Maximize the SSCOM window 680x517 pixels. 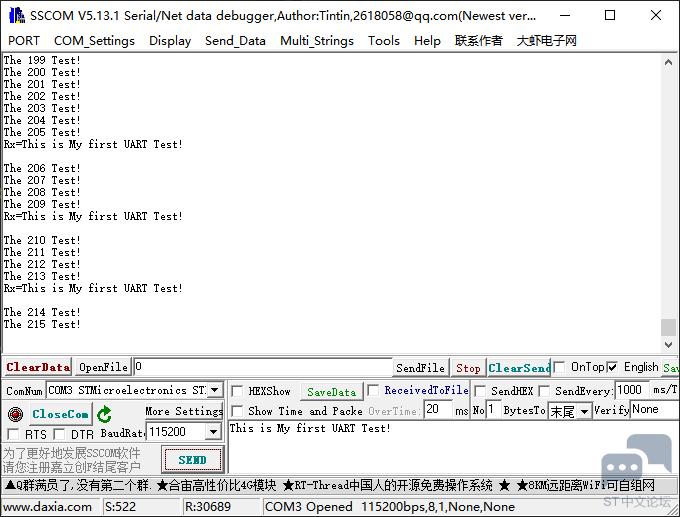[610, 16]
